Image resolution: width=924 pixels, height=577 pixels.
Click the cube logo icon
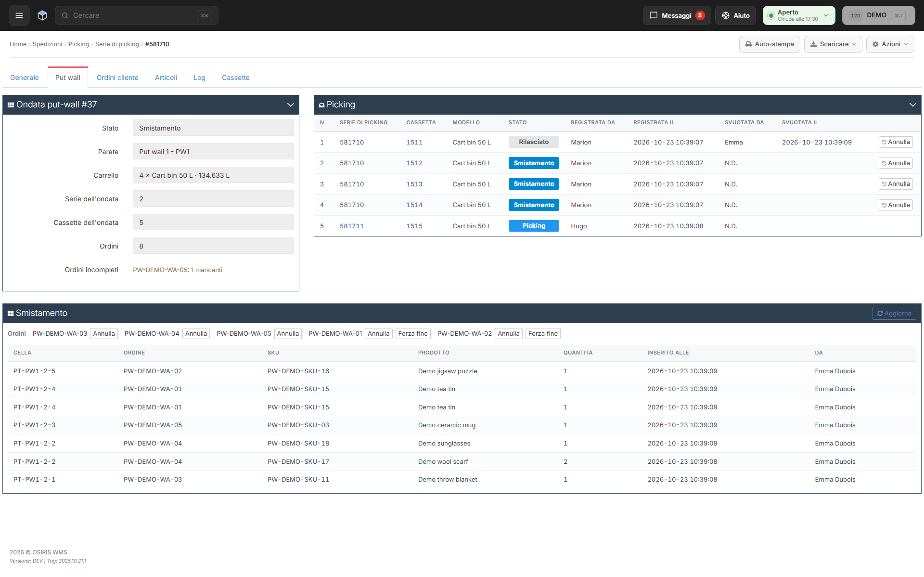[42, 15]
